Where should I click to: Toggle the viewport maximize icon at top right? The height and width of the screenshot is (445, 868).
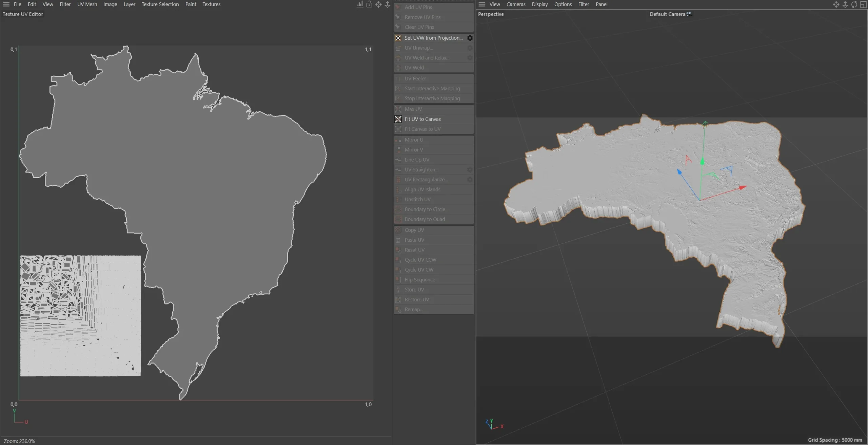tap(863, 4)
